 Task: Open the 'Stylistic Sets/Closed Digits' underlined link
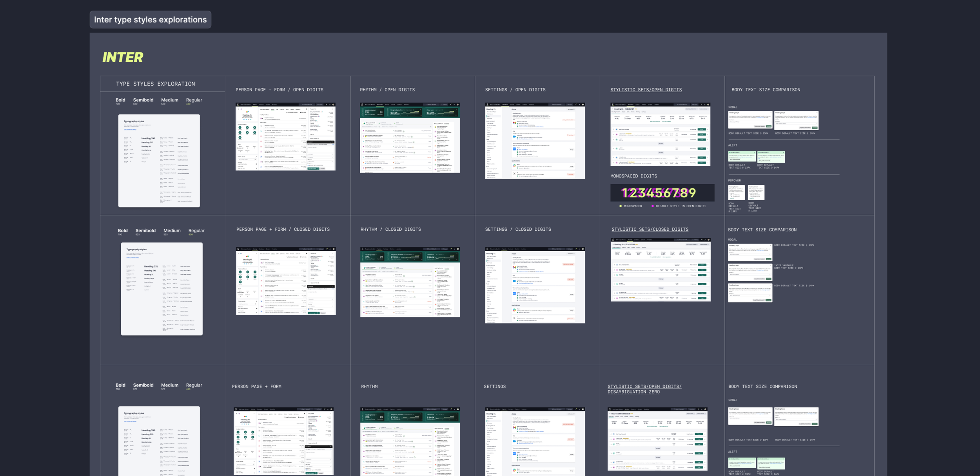(650, 229)
